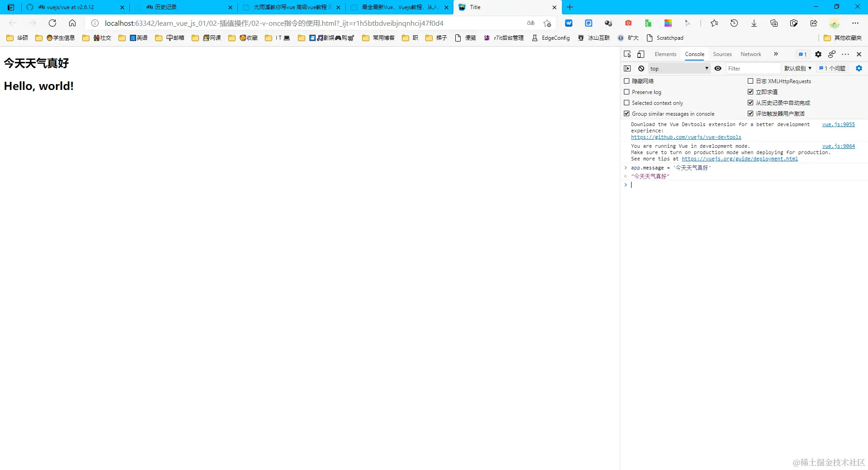Image resolution: width=868 pixels, height=470 pixels.
Task: Toggle the device emulation icon in DevTools
Action: tap(641, 54)
